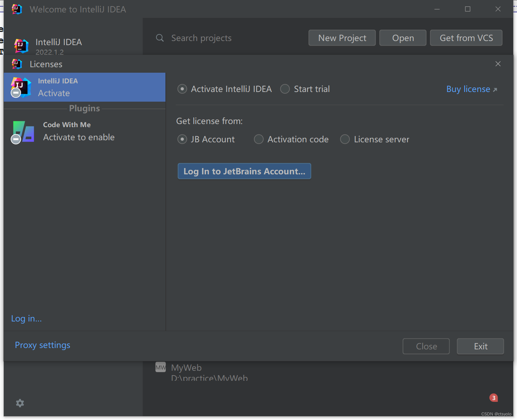
Task: Click the Plugins section header text
Action: 84,109
